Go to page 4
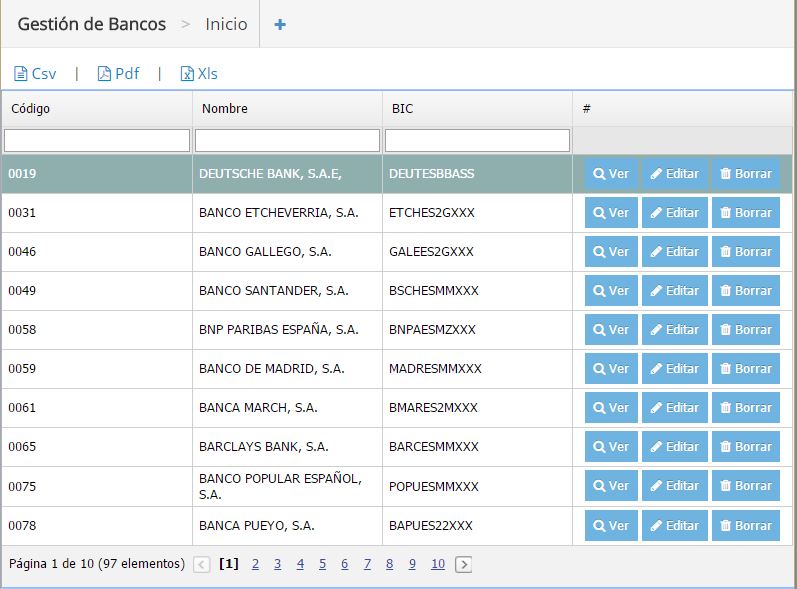 pyautogui.click(x=300, y=564)
